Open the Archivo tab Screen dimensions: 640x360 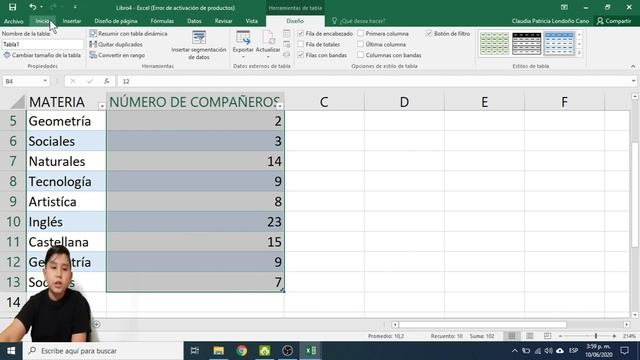(13, 21)
